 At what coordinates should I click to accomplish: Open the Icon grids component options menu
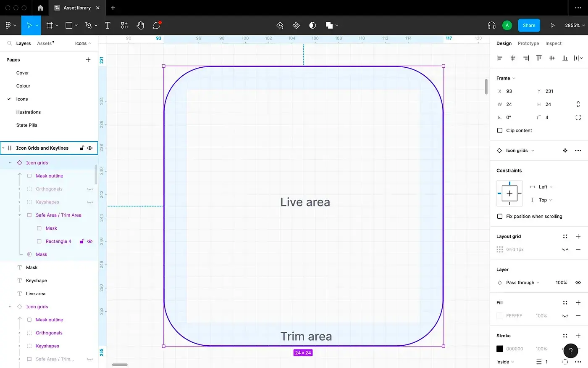point(578,151)
